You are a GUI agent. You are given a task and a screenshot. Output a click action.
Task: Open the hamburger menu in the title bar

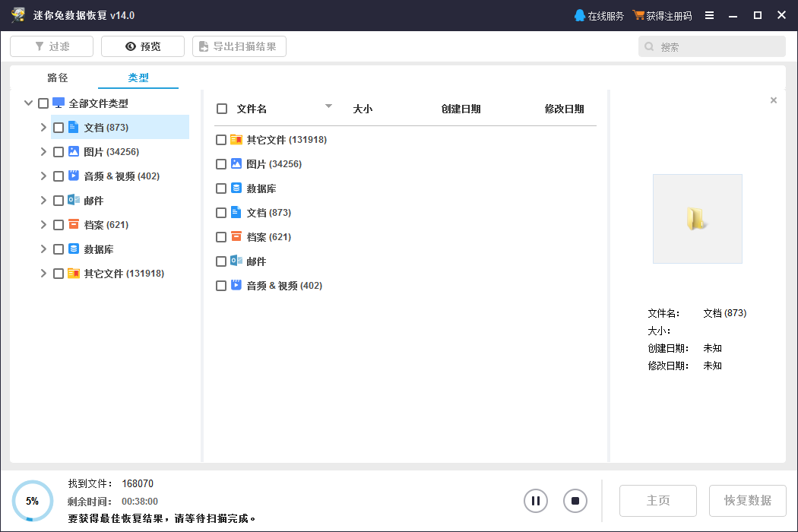[x=709, y=16]
